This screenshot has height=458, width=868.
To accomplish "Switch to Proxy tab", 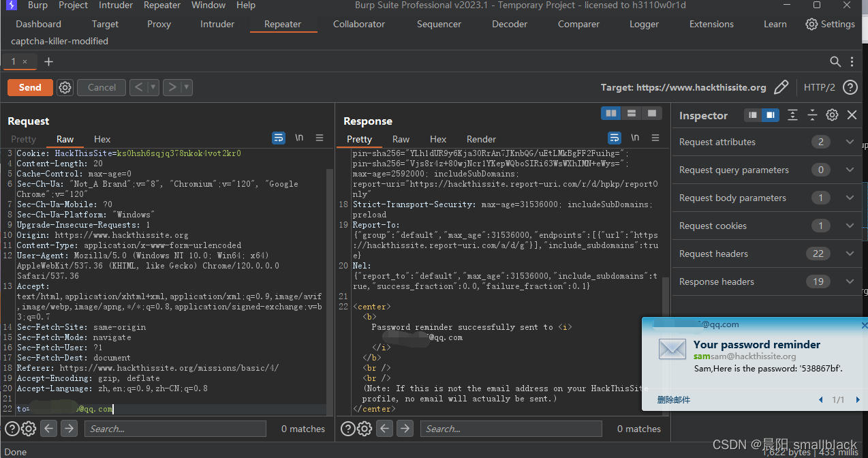I will [159, 24].
